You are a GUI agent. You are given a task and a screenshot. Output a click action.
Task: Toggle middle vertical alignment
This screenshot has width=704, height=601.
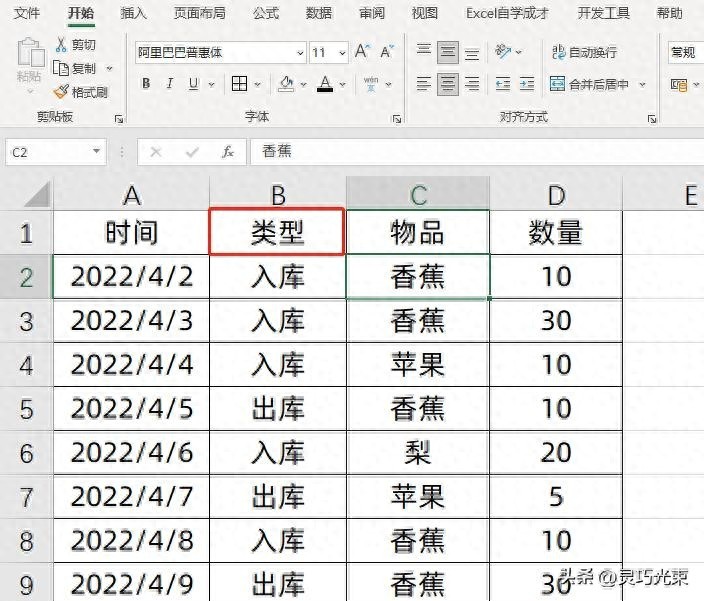point(448,52)
